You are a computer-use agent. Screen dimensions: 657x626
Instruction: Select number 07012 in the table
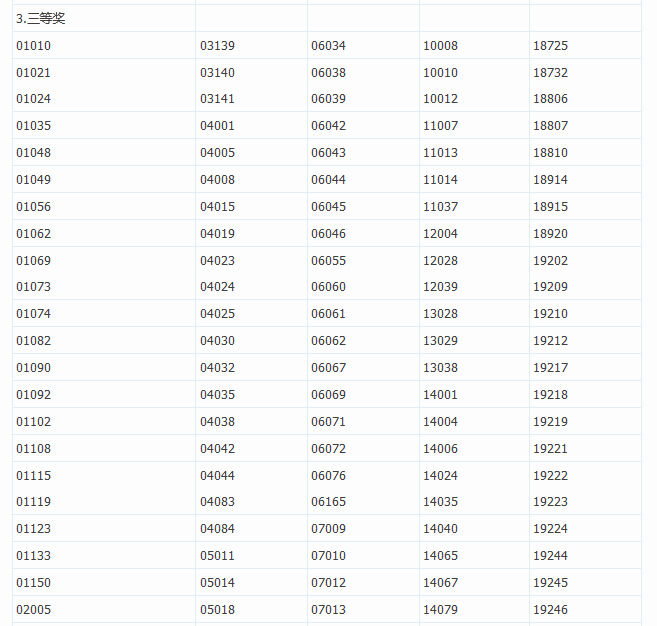(328, 582)
